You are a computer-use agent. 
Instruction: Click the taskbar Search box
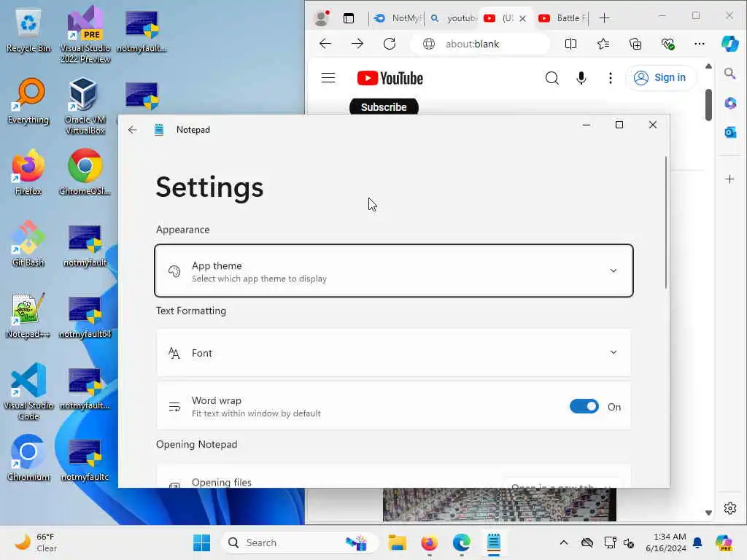299,542
